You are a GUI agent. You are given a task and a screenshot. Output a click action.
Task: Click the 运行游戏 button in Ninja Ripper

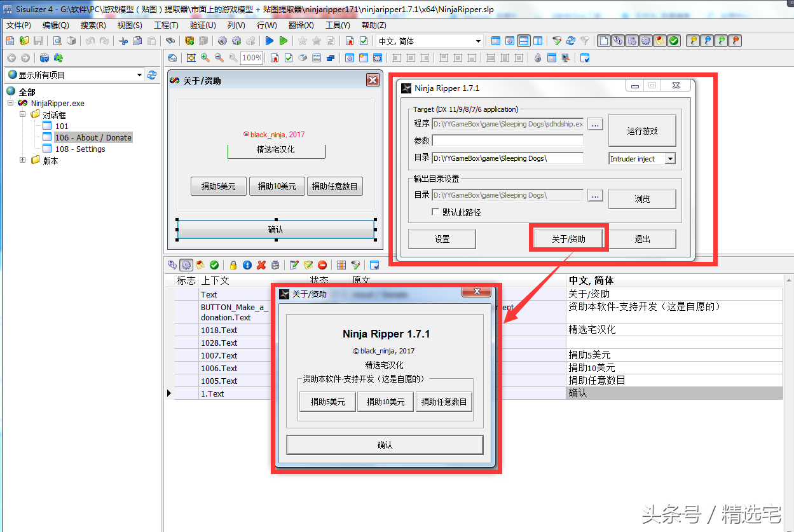642,131
